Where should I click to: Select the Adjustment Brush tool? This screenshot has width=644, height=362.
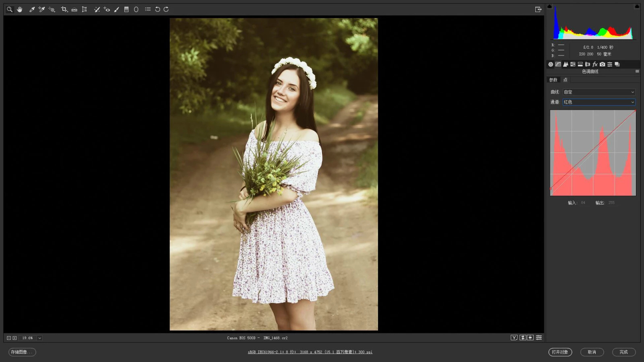click(117, 9)
